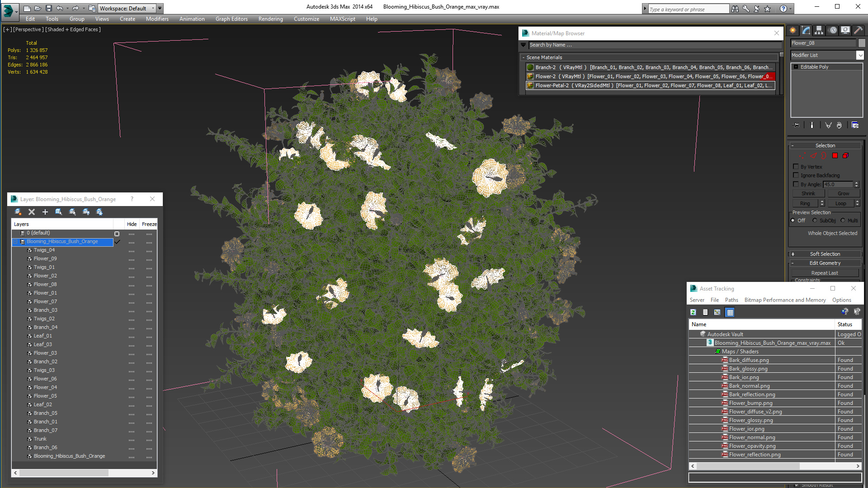Open the Rendering menu

click(x=270, y=19)
